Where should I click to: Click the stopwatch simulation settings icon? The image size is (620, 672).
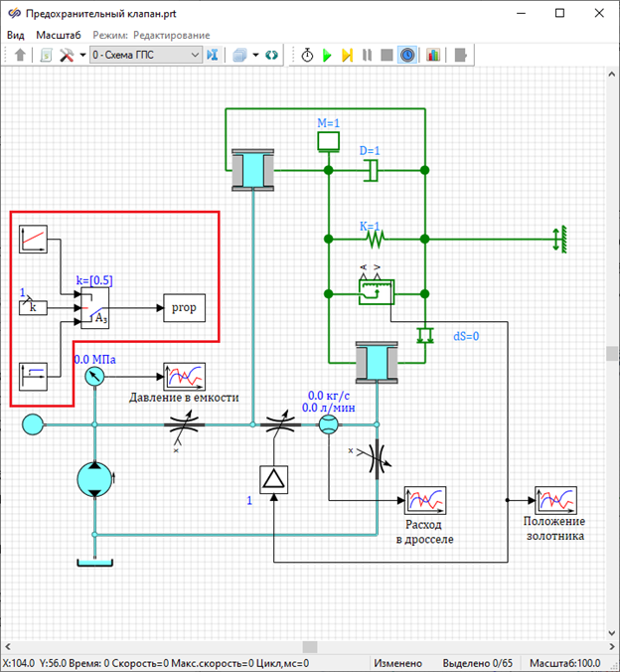tap(307, 56)
